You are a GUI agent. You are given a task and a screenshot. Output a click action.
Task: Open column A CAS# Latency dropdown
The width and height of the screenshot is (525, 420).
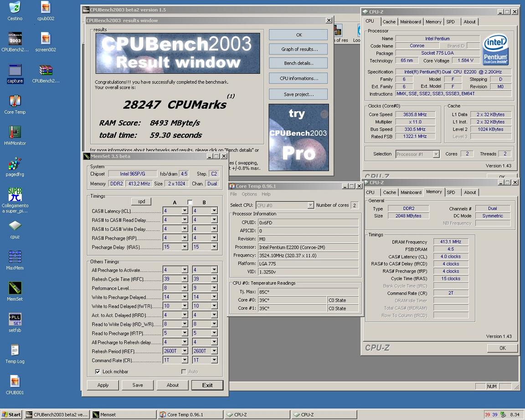[x=185, y=211]
